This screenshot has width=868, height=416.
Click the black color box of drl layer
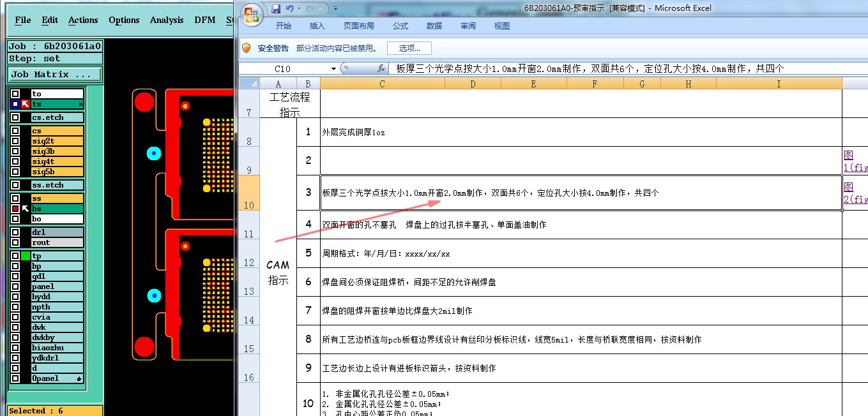(26, 232)
